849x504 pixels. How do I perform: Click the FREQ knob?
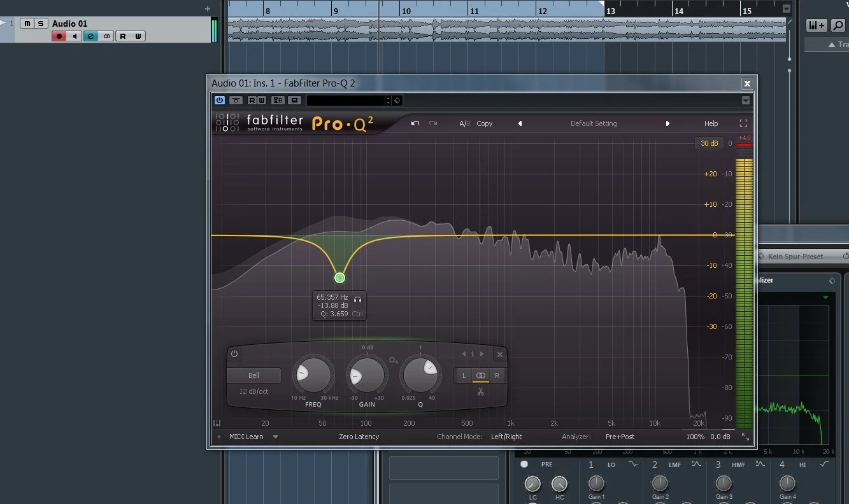313,375
